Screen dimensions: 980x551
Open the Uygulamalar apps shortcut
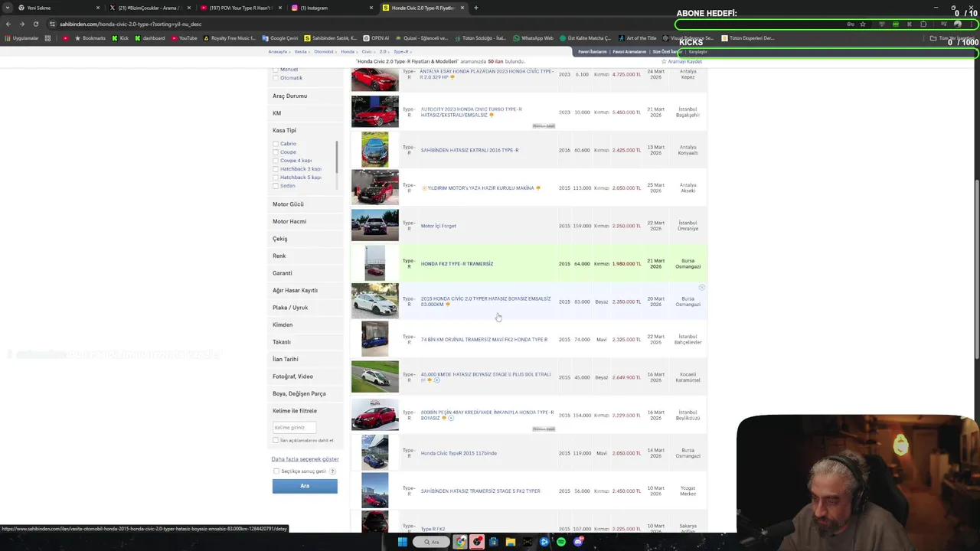(21, 38)
